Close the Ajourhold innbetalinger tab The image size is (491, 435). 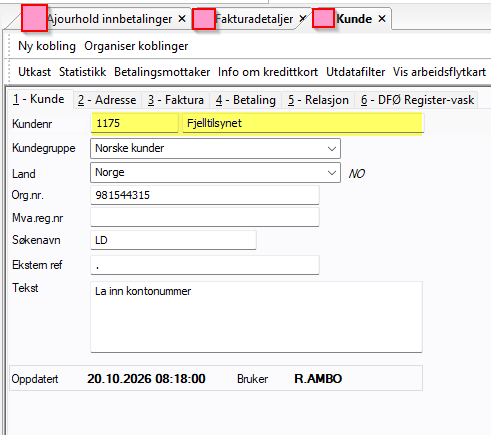click(x=182, y=19)
